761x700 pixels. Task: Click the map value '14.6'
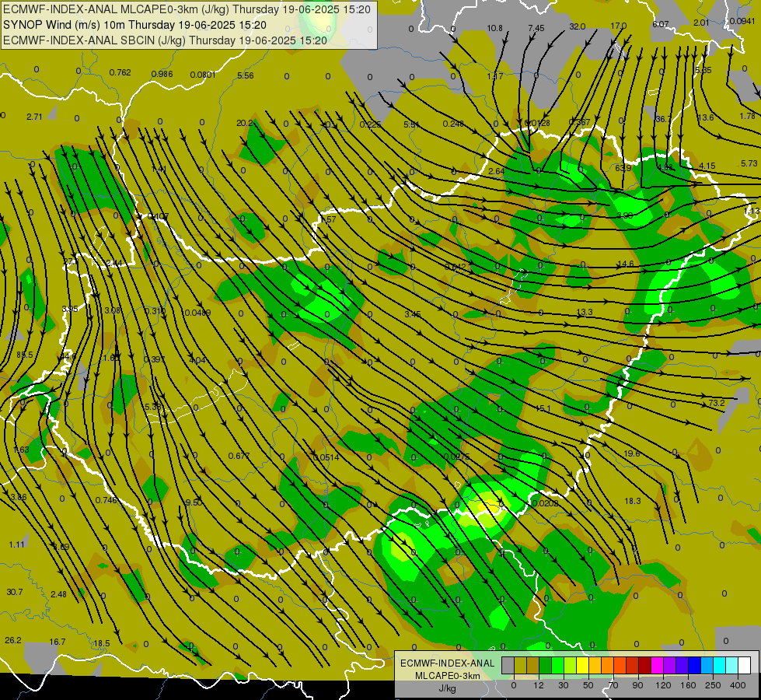626,264
